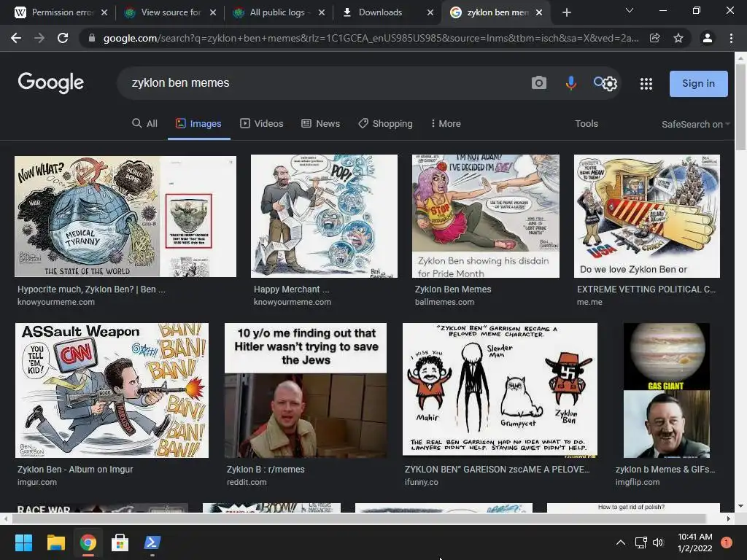Click the search magnifier and settings gear icon
The width and height of the screenshot is (747, 560).
(605, 83)
